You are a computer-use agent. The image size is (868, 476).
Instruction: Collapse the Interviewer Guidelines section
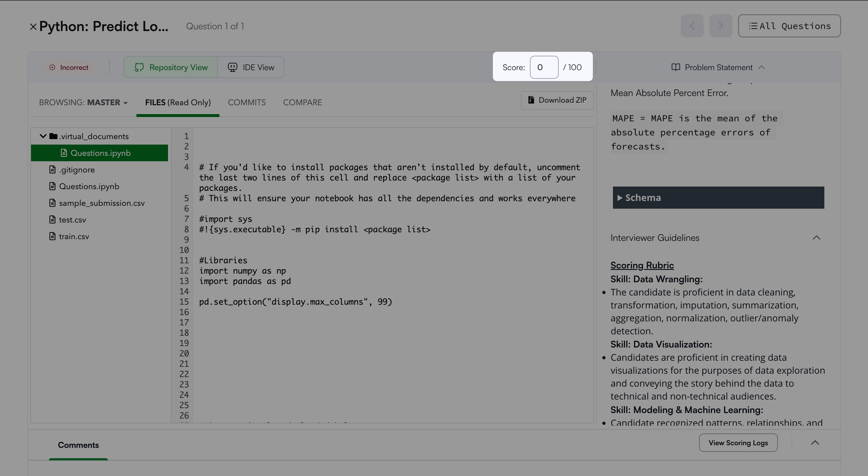coord(816,238)
